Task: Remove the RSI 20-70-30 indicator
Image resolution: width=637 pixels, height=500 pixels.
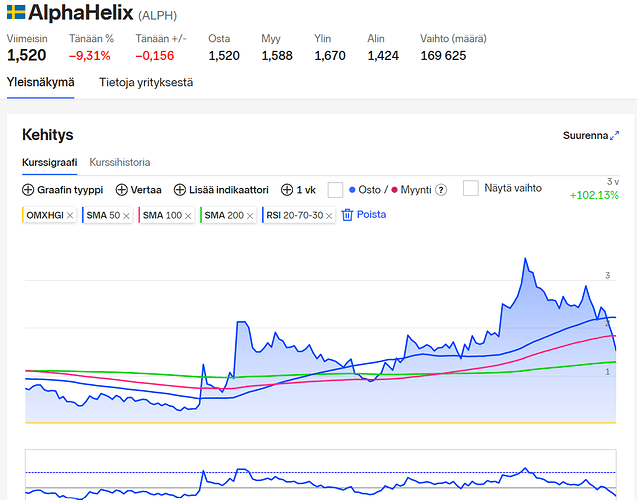Action: click(329, 216)
